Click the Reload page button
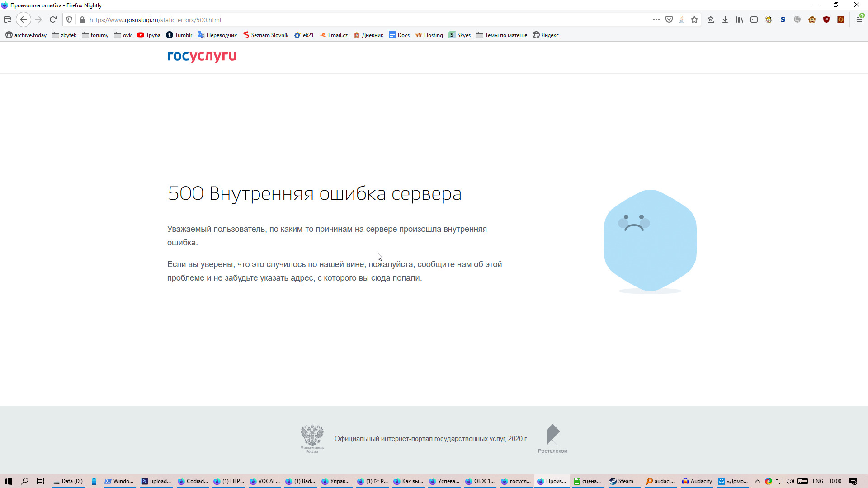The image size is (868, 488). pos(53,19)
